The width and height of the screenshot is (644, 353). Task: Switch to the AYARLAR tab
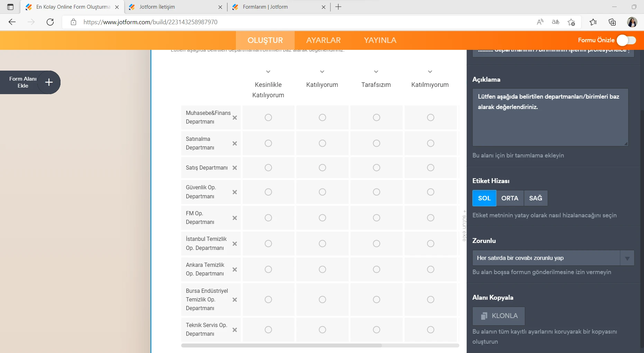pos(323,40)
